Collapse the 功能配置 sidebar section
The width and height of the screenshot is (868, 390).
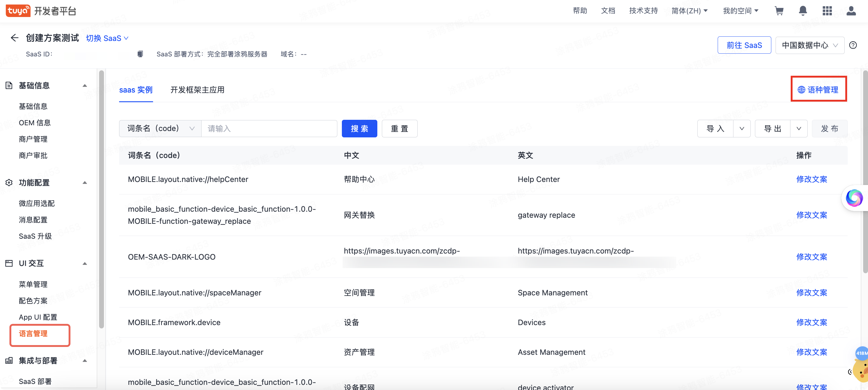tap(85, 183)
